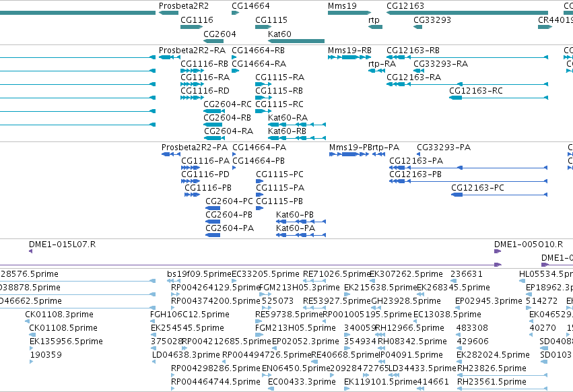Select the Prosbeta2R2-PA protein label
Viewport: 573px width, 392px height.
pyautogui.click(x=195, y=148)
